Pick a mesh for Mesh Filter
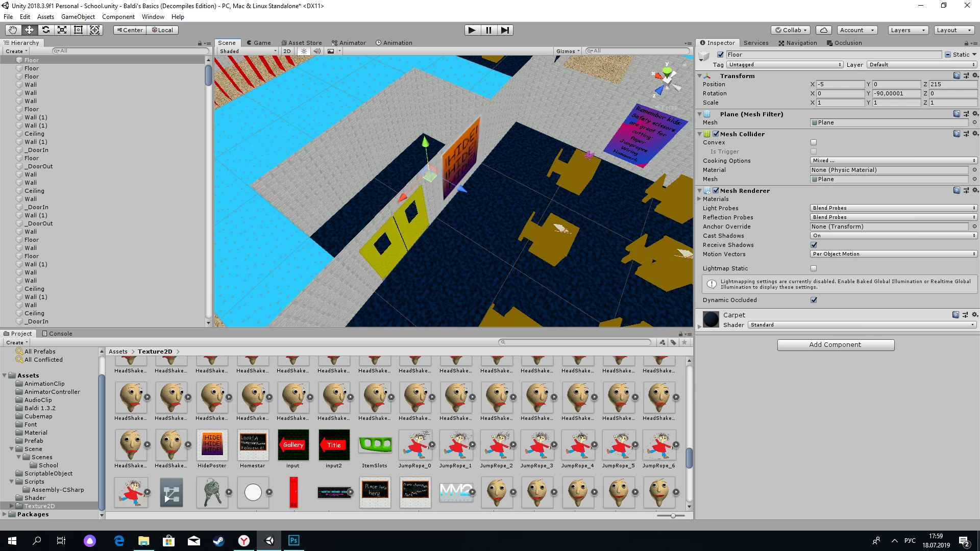The width and height of the screenshot is (980, 551). 974,122
